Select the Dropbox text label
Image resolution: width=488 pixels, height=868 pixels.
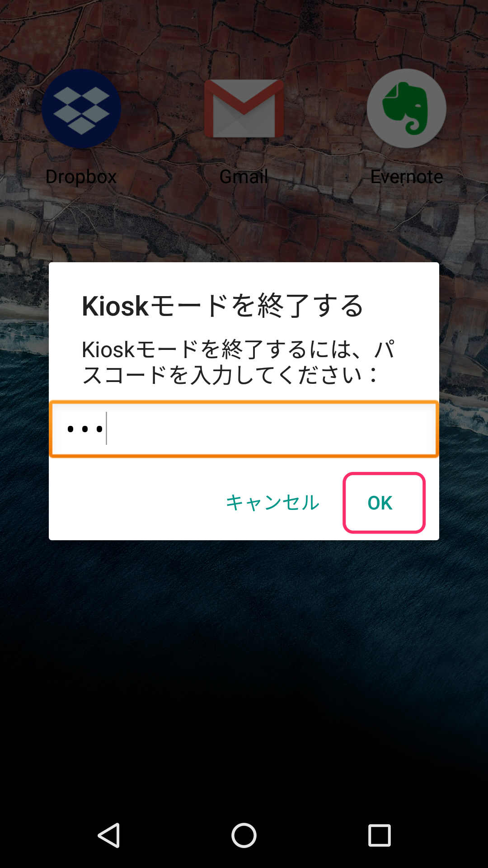(x=81, y=177)
